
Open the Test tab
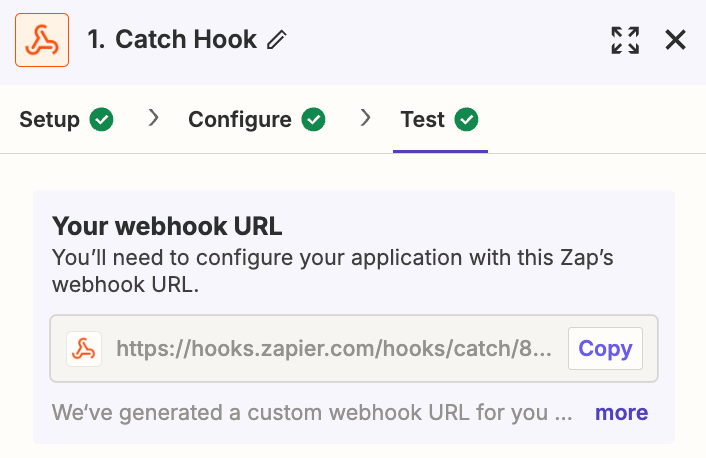pyautogui.click(x=439, y=119)
